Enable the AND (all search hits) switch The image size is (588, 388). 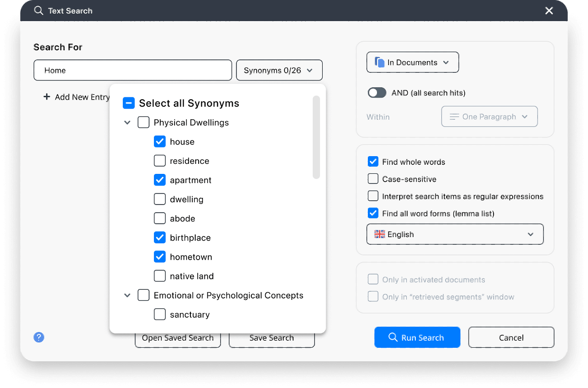[377, 92]
